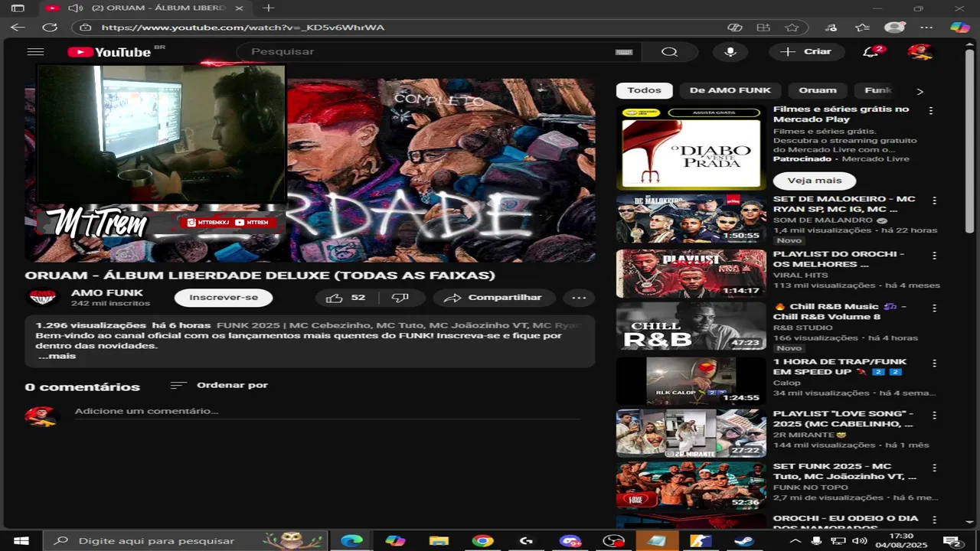
Task: Start voice search with the microphone
Action: tap(730, 52)
